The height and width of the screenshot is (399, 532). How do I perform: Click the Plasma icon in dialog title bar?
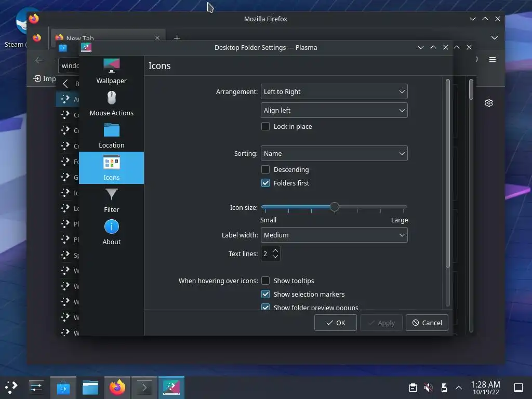point(86,47)
